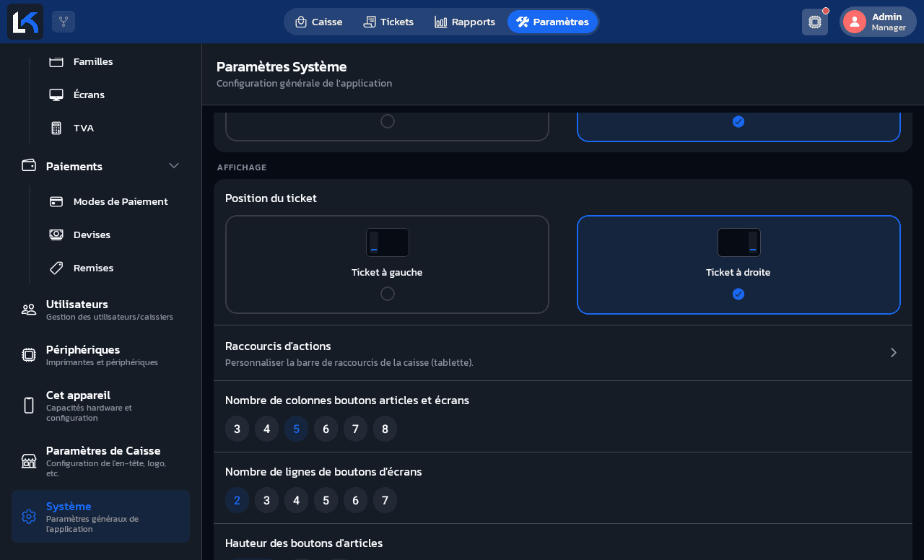Screen dimensions: 924x560
Task: Set article button columns to 6
Action: [326, 429]
